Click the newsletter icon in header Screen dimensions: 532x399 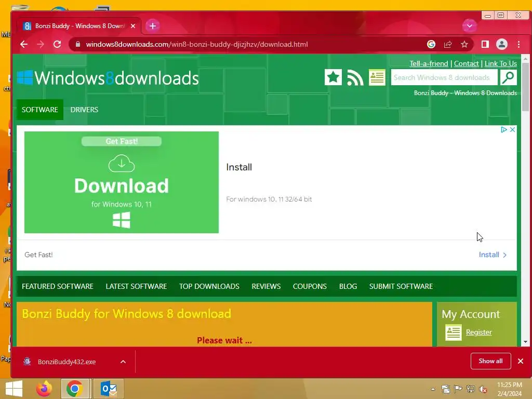(x=377, y=77)
